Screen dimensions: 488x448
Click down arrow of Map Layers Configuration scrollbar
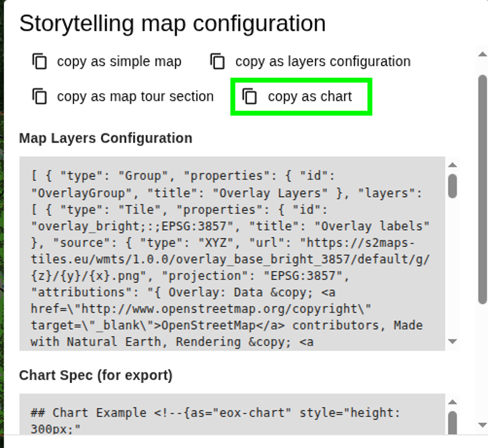pos(453,341)
